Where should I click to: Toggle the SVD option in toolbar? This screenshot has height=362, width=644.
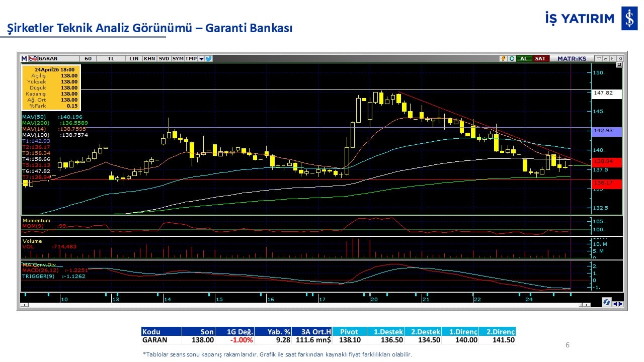pos(164,58)
